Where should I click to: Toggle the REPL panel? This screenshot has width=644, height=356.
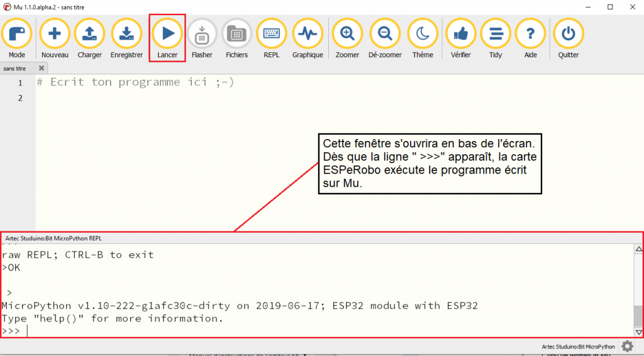(x=272, y=35)
